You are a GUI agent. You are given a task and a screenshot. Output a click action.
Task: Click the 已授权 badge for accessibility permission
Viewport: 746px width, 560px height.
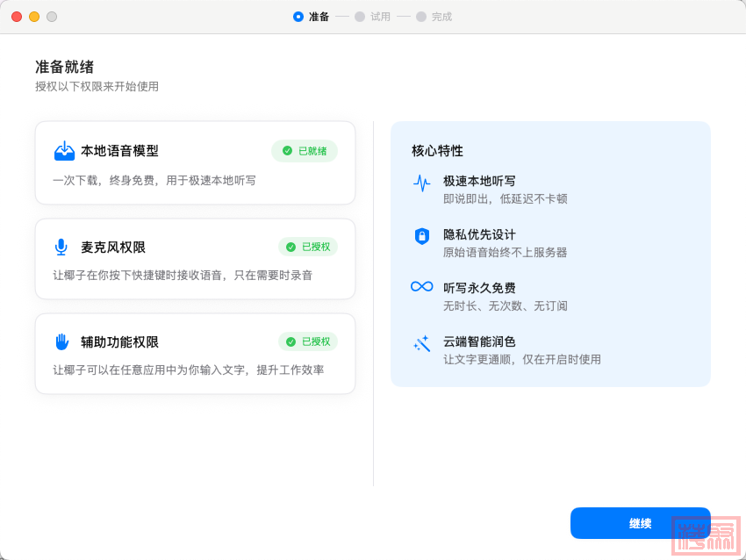click(308, 341)
